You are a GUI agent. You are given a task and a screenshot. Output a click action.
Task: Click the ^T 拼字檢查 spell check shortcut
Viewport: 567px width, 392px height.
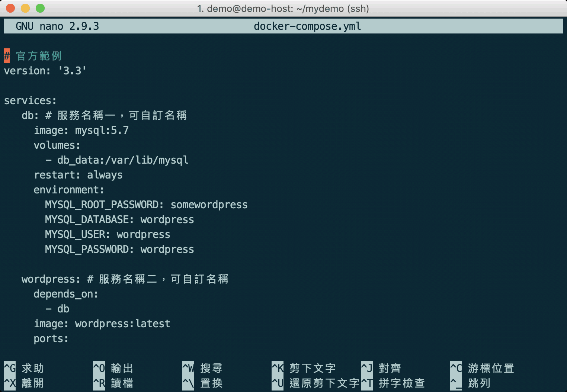click(x=393, y=383)
